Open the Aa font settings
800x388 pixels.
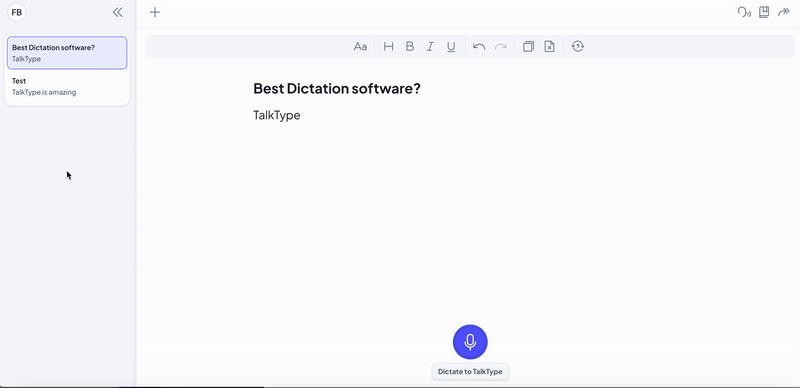[360, 46]
